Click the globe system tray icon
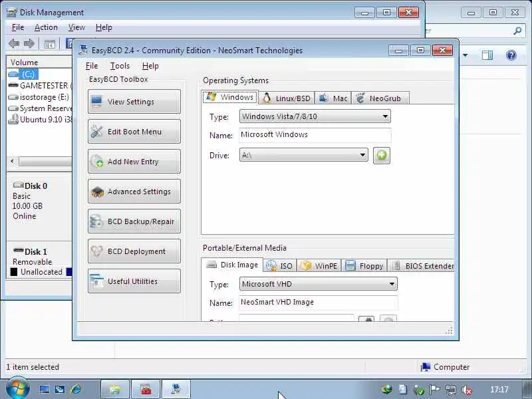Screen dimensions: 532x399 387,389
